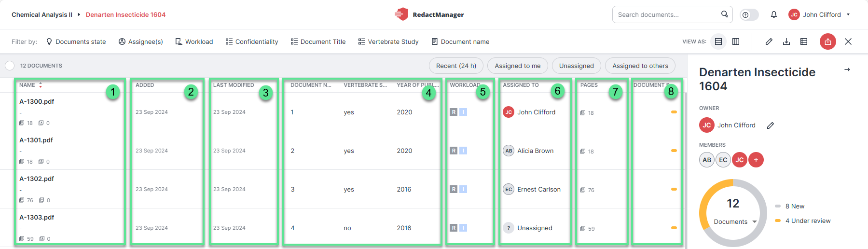This screenshot has width=868, height=249.
Task: Filter chart by 4 Under review legend
Action: pos(803,221)
